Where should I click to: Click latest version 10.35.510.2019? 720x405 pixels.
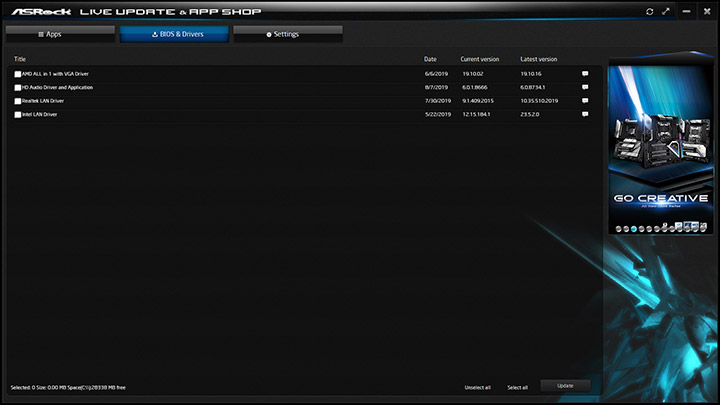(x=539, y=101)
